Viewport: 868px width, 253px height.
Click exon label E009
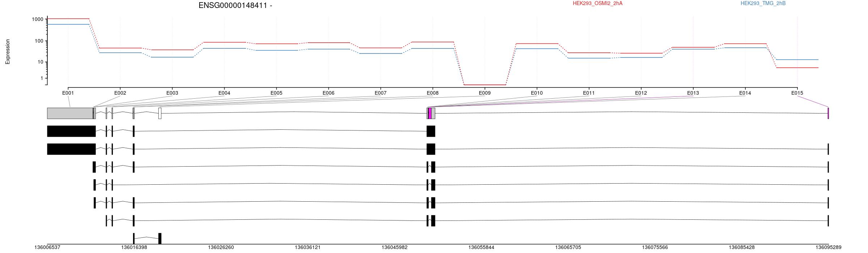click(485, 93)
